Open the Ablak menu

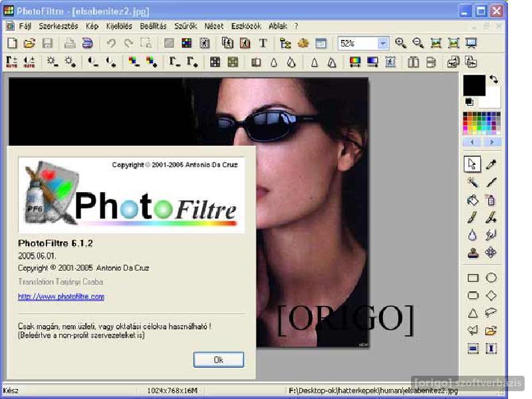click(x=278, y=26)
